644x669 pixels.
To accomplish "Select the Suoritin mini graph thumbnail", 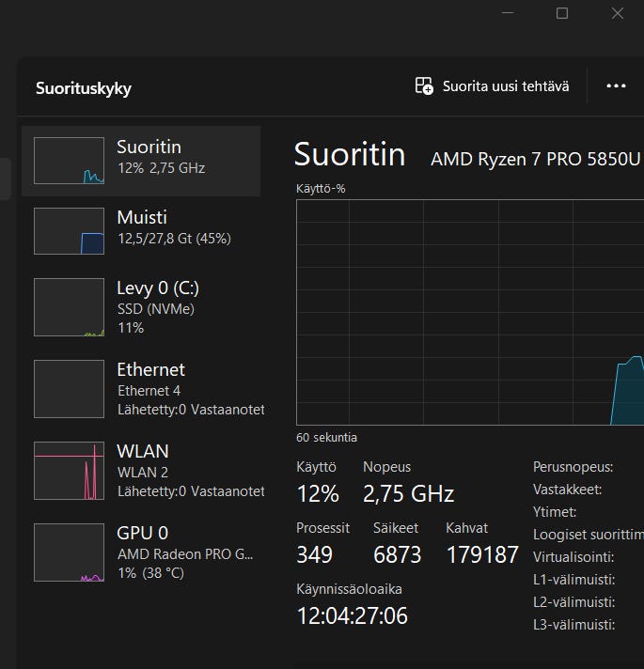I will click(x=69, y=161).
